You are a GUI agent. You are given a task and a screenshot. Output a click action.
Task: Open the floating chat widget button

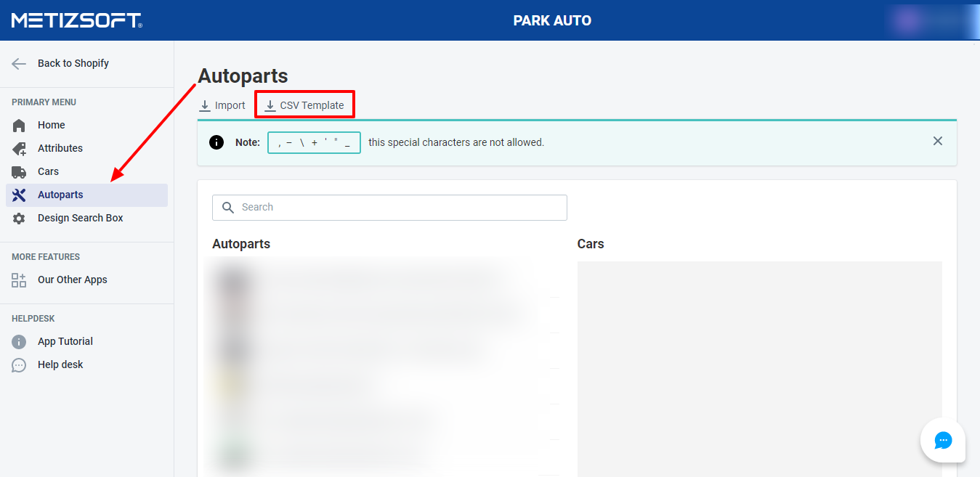(x=942, y=440)
